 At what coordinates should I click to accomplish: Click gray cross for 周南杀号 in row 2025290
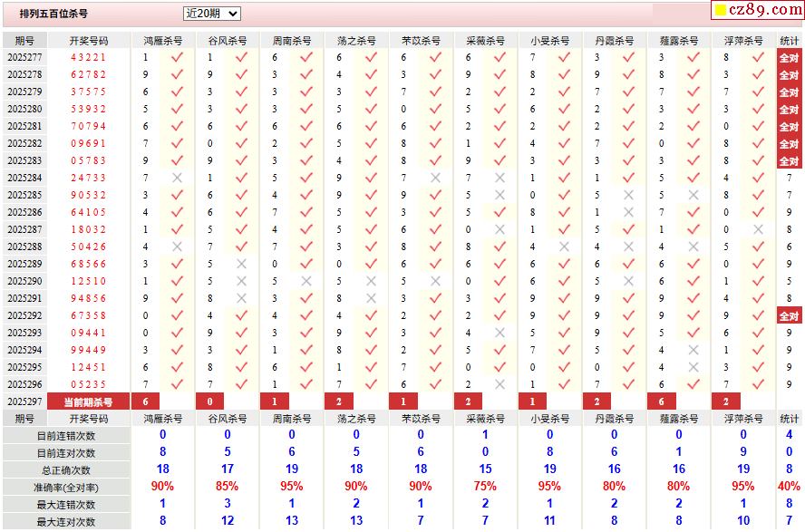pyautogui.click(x=306, y=281)
